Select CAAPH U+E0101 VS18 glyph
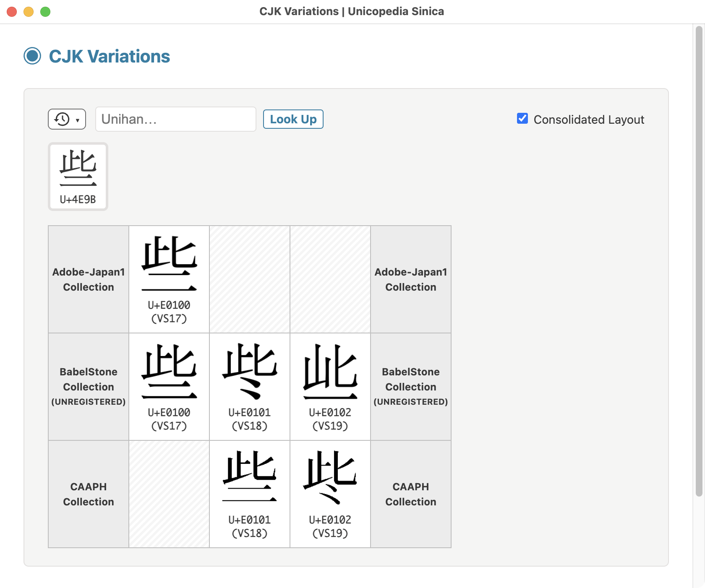The height and width of the screenshot is (588, 705). [x=250, y=494]
